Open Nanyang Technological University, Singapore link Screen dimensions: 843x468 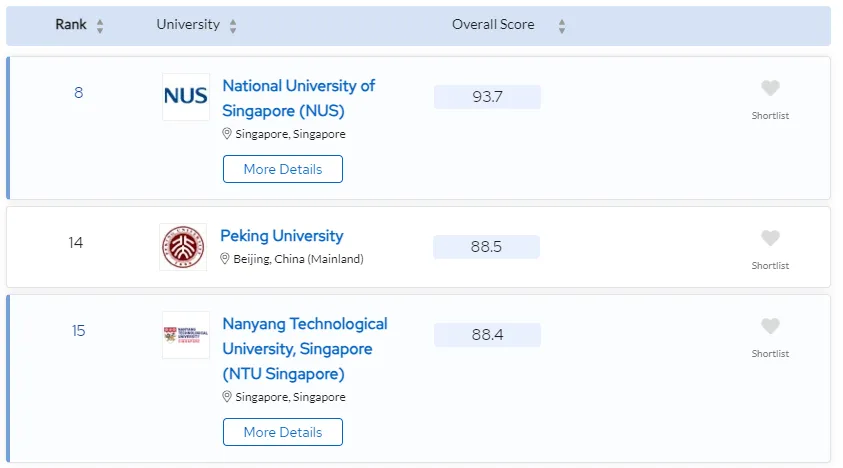tap(304, 348)
